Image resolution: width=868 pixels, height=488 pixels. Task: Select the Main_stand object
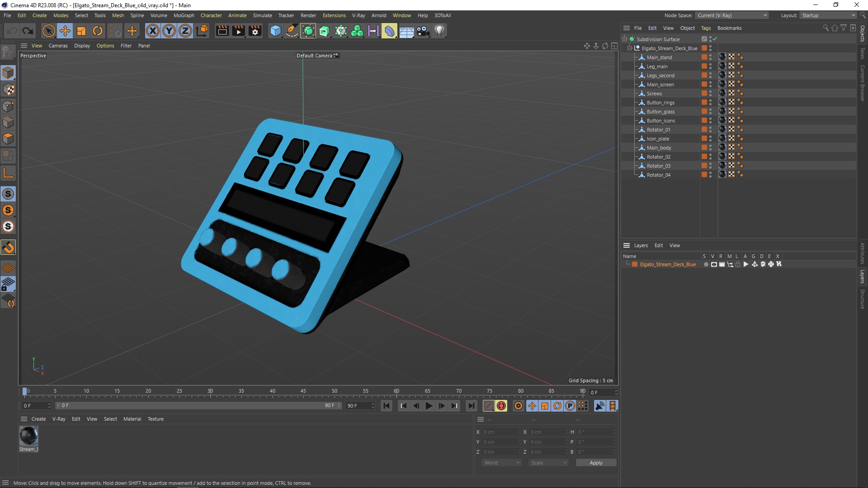click(659, 57)
